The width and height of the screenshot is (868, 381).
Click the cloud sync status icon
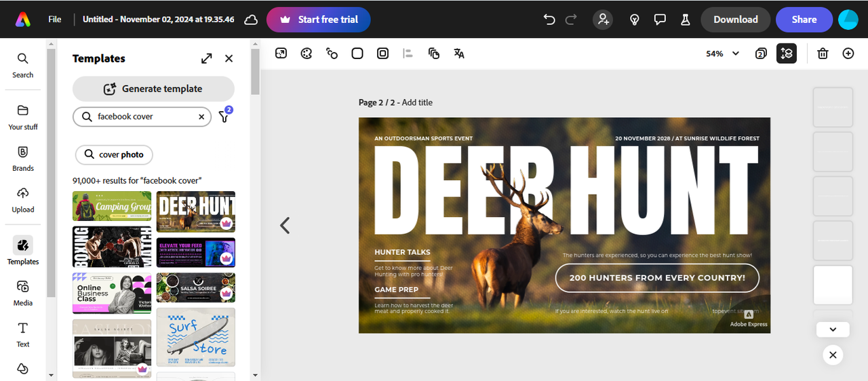(251, 20)
